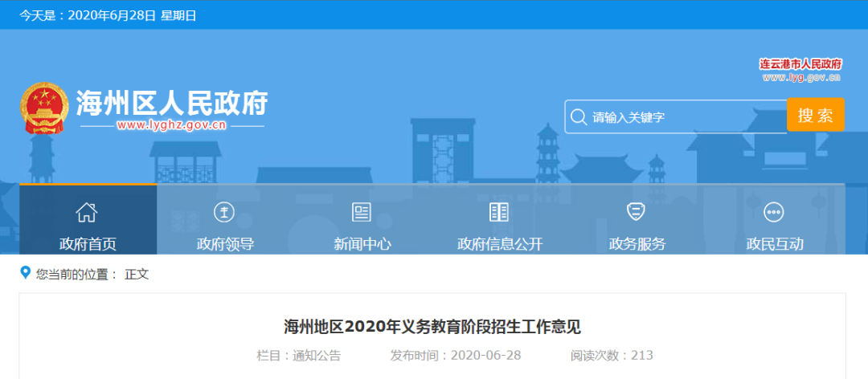This screenshot has width=868, height=379.
Task: Click the home icon above 政府首页
Action: coord(87,212)
